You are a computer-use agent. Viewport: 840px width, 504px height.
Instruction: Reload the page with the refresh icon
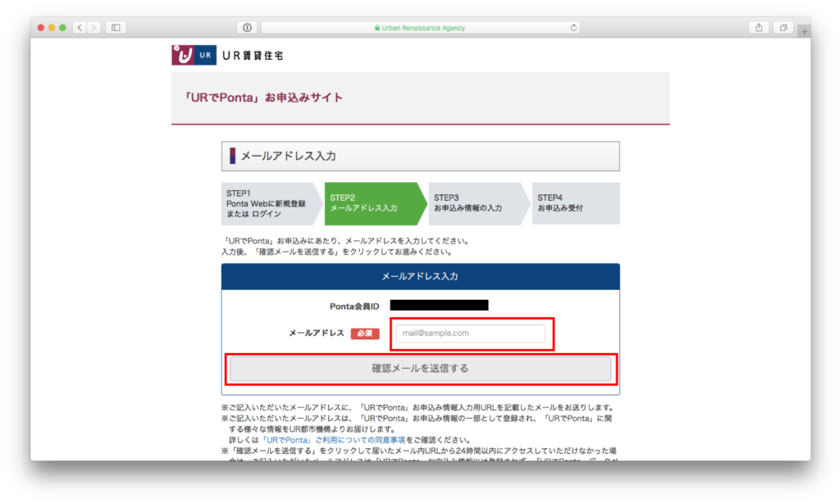573,27
